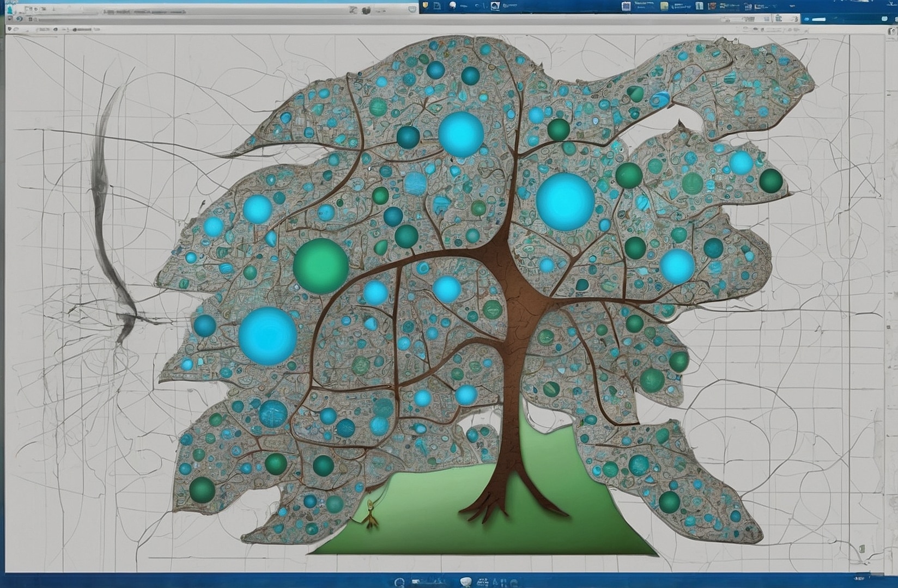The height and width of the screenshot is (588, 898).
Task: Select the blue notebook icon in top bar
Action: [626, 6]
